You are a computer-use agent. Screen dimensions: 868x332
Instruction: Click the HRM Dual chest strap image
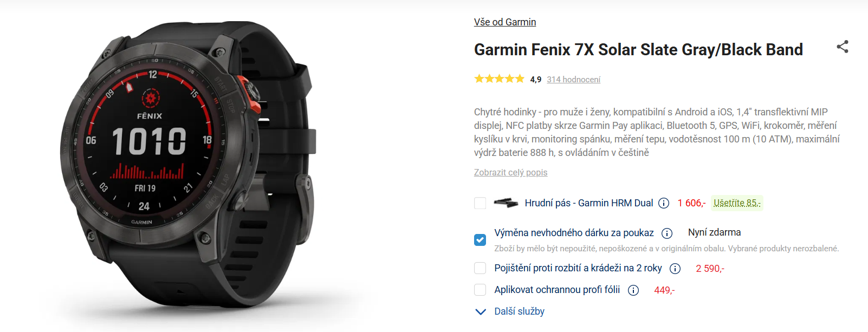coord(506,203)
